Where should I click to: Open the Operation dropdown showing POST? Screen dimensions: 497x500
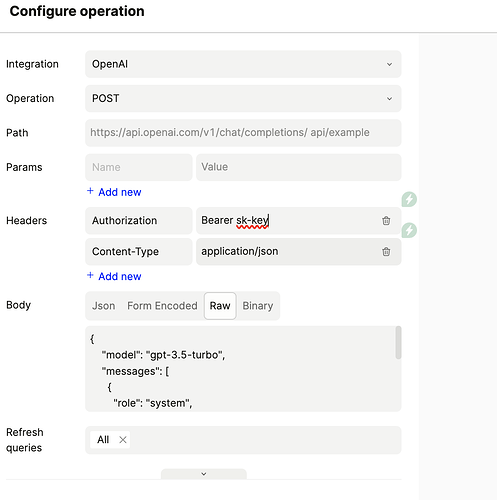pos(243,98)
